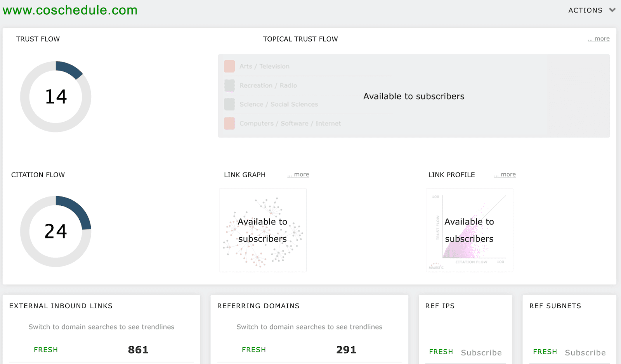This screenshot has width=621, height=364.
Task: Open the Link Graph thumbnail preview
Action: tap(263, 230)
